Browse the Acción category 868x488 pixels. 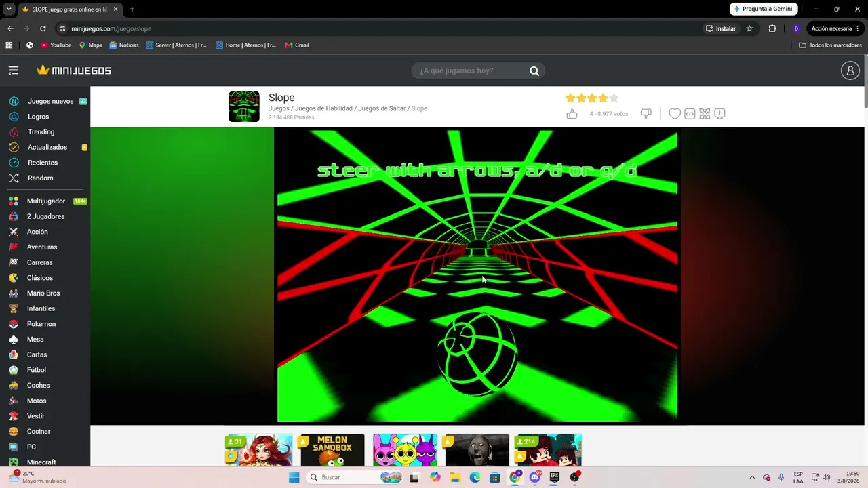point(37,232)
